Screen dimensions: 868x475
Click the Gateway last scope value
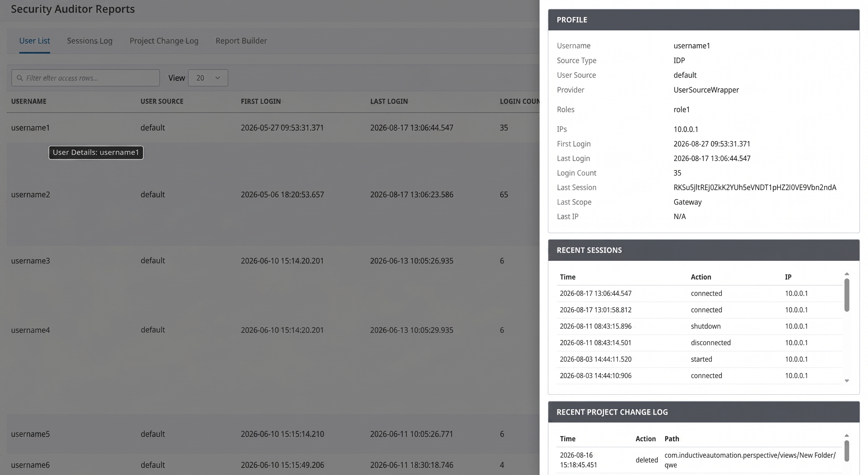point(687,202)
